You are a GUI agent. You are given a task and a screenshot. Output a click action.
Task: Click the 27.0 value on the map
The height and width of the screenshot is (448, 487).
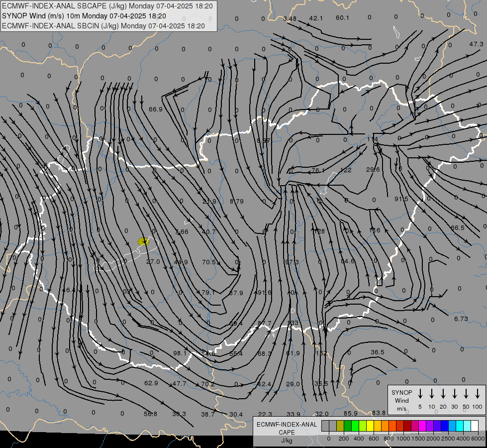(x=153, y=261)
